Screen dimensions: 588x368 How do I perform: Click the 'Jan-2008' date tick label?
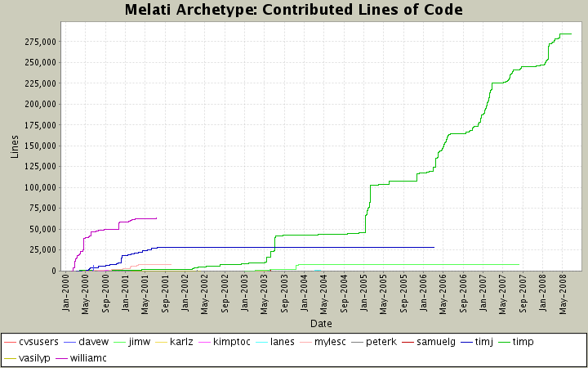pos(542,294)
